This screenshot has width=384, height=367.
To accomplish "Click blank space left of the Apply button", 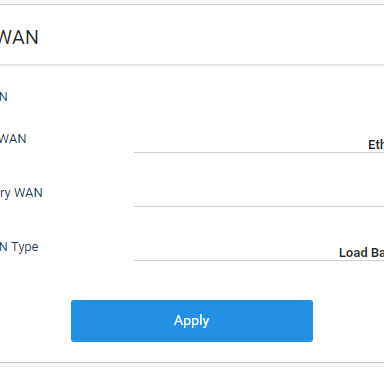I will [35, 321].
